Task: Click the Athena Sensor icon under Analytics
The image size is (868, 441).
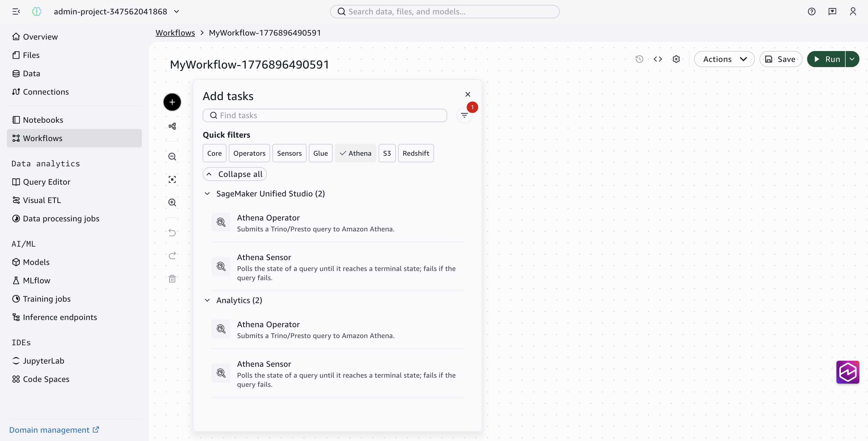Action: click(x=221, y=373)
